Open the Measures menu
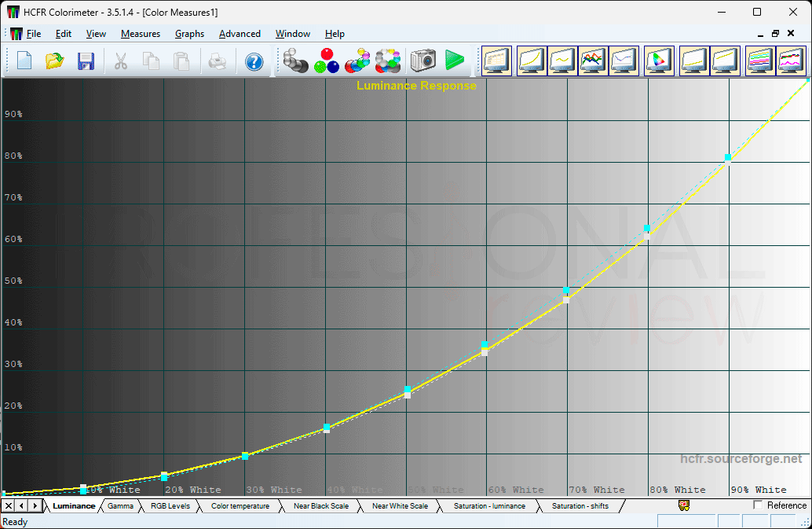The height and width of the screenshot is (529, 812). (x=141, y=34)
